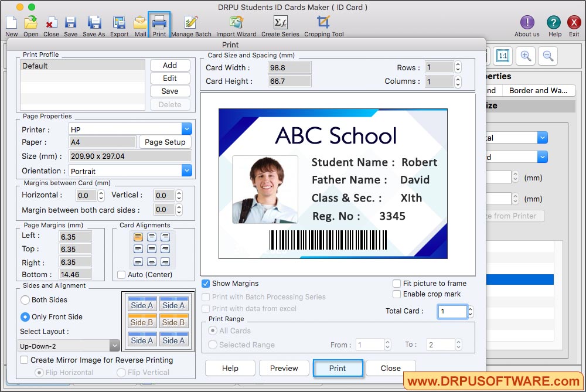Click the Export icon
The width and height of the screenshot is (586, 392).
(119, 23)
